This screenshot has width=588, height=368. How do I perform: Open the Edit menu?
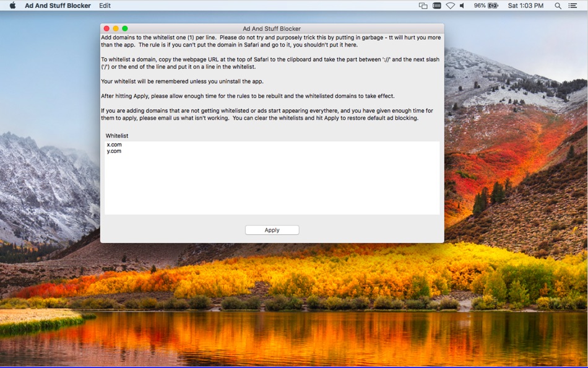pos(105,6)
